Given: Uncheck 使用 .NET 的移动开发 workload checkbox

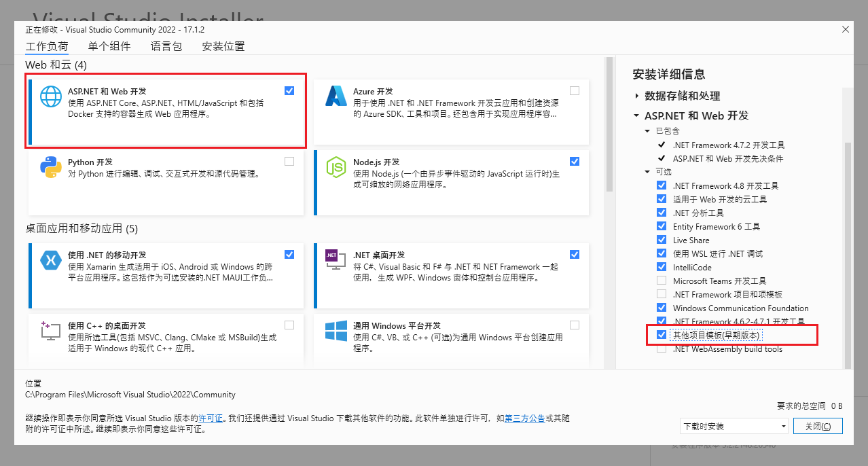Looking at the screenshot, I should [x=290, y=254].
